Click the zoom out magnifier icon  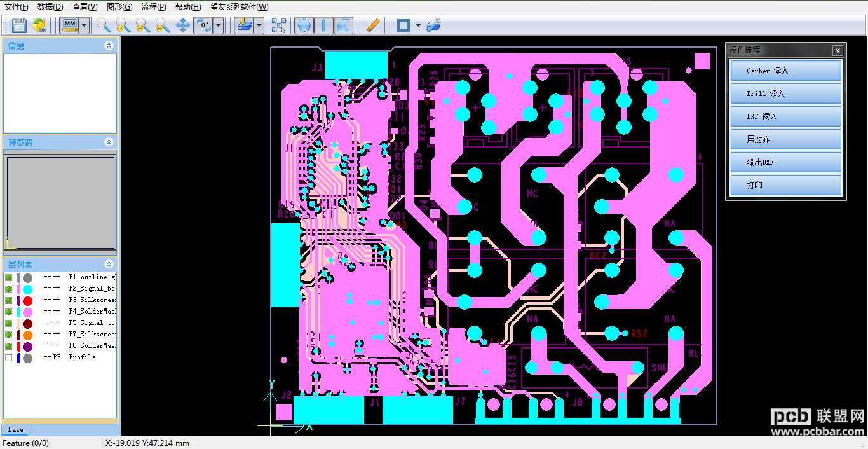pos(163,25)
